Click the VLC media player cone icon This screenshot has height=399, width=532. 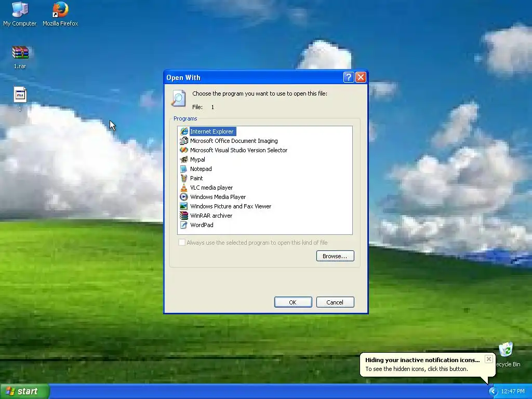point(184,187)
